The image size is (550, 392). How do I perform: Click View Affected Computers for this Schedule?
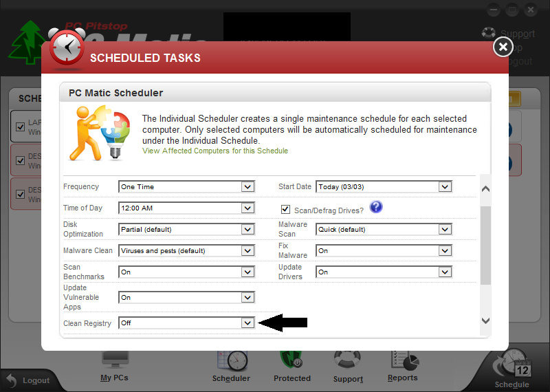click(x=215, y=151)
